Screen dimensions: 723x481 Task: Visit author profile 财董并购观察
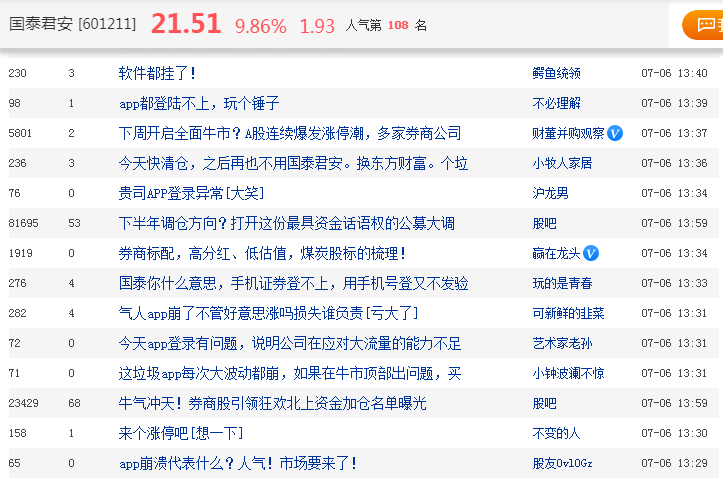568,133
